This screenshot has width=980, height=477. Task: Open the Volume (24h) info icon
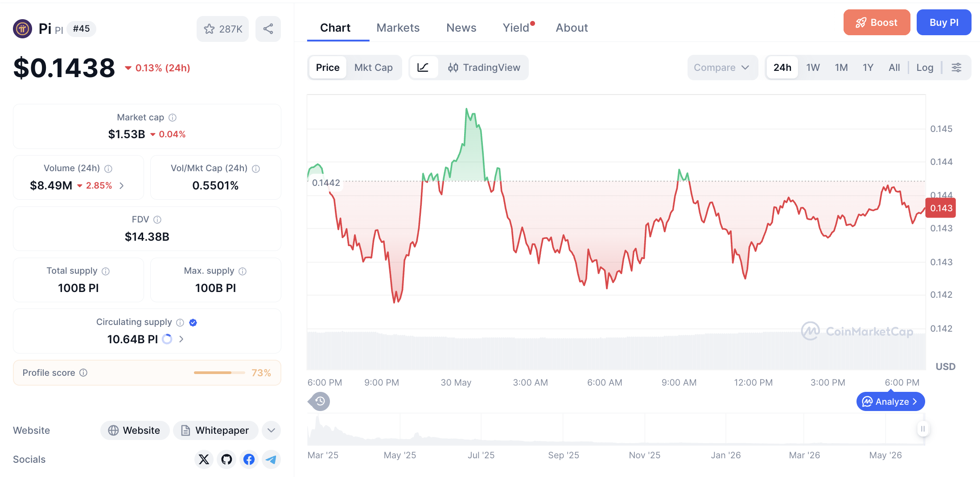click(108, 169)
